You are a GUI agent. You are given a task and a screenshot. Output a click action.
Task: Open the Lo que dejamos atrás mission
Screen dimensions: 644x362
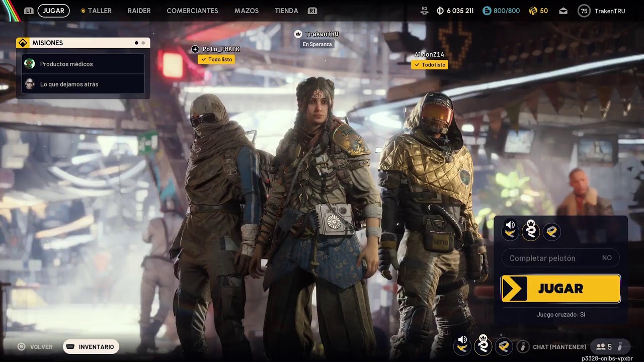[84, 84]
